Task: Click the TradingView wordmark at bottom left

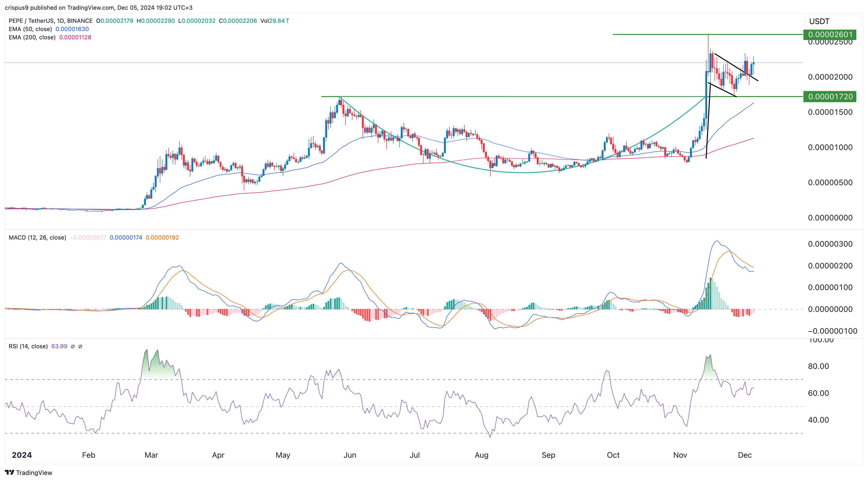Action: click(x=34, y=473)
